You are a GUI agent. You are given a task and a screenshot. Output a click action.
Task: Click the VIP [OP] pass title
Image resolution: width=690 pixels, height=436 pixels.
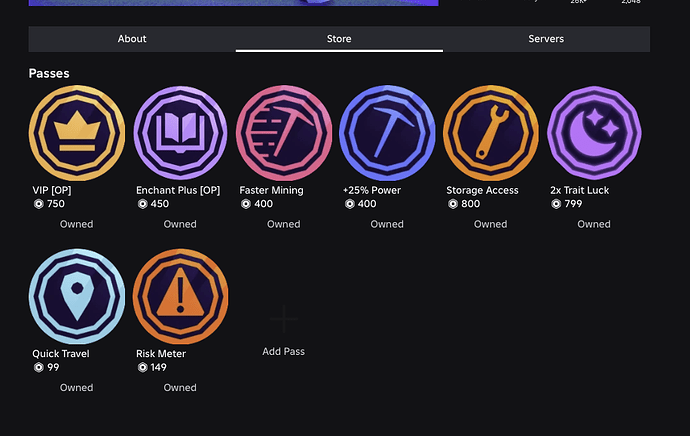click(x=57, y=190)
